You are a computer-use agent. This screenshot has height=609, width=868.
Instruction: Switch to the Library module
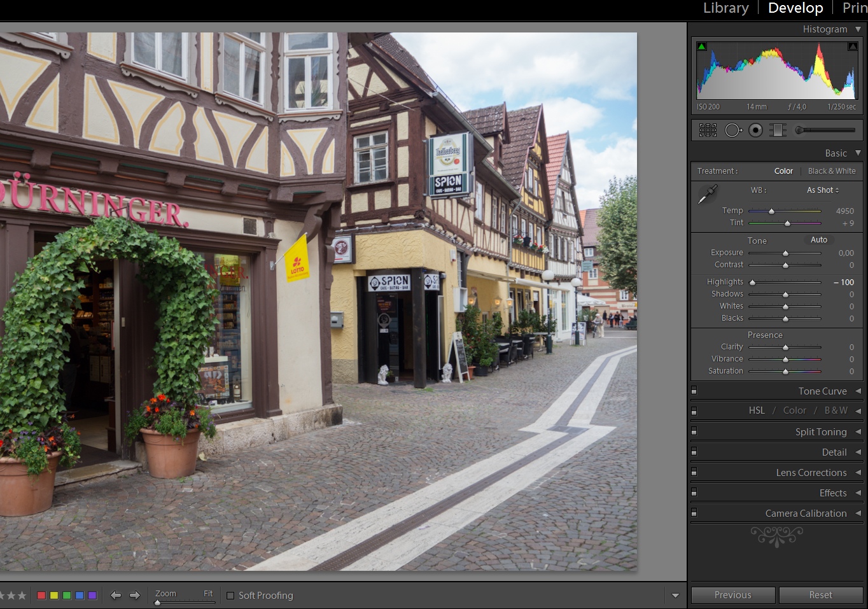(725, 8)
